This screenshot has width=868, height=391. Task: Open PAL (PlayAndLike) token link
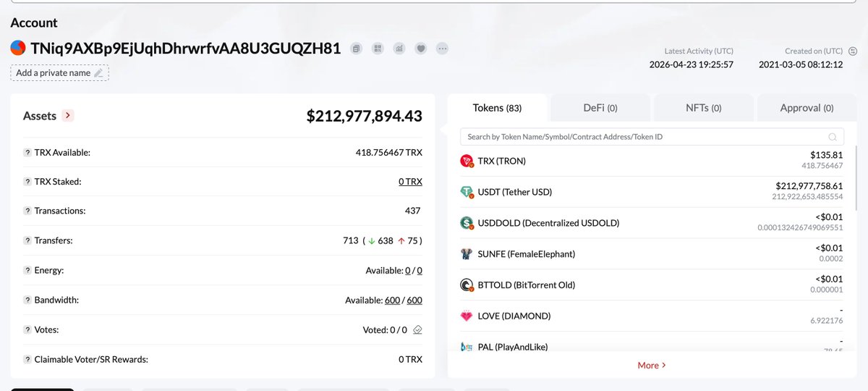coord(513,347)
